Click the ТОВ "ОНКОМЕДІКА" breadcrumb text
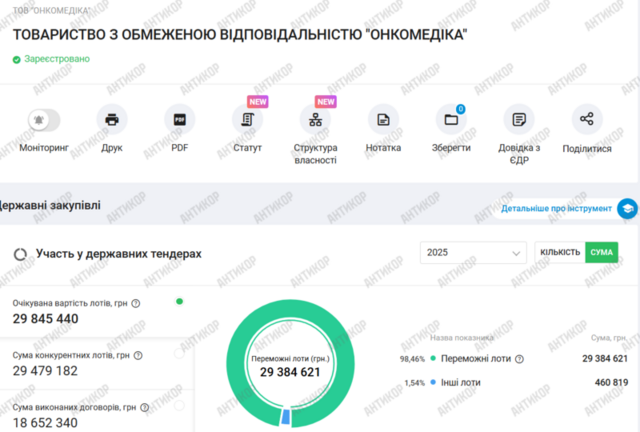The width and height of the screenshot is (640, 432). click(51, 11)
